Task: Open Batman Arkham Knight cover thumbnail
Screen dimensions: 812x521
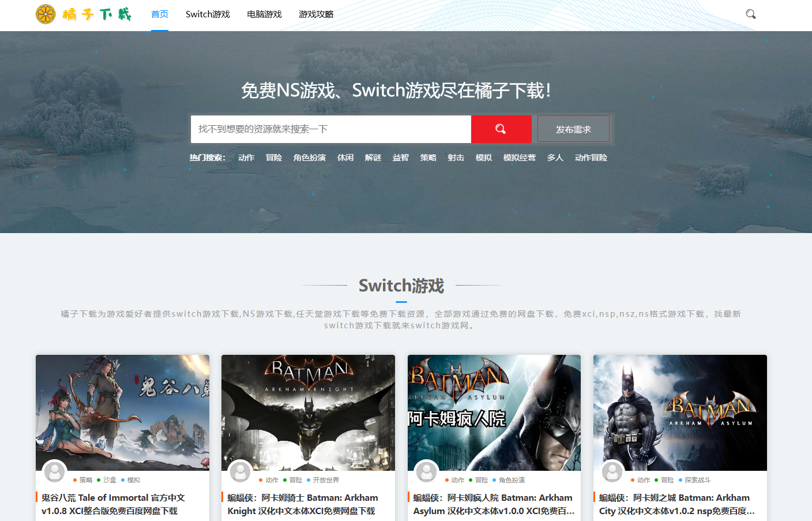Action: pyautogui.click(x=308, y=413)
